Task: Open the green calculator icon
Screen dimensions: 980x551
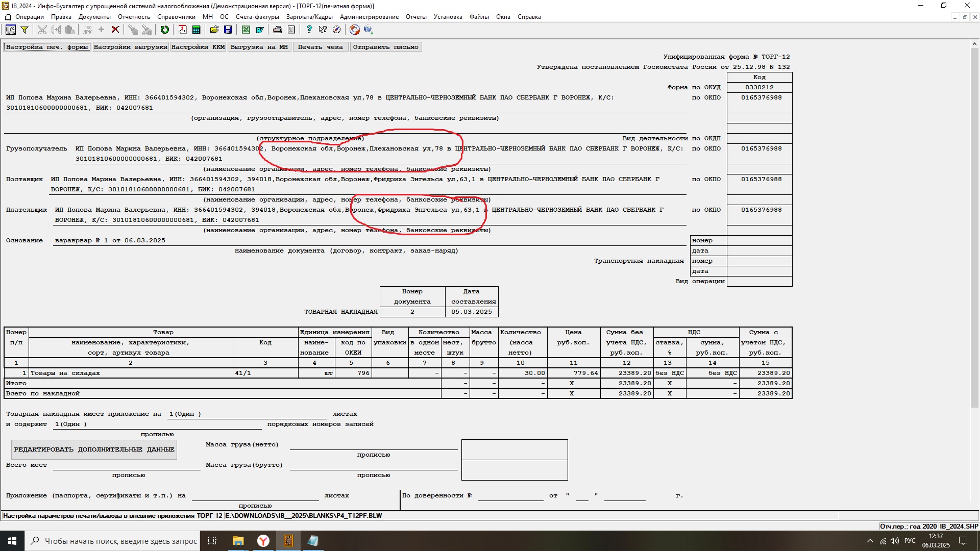Action: (x=196, y=30)
